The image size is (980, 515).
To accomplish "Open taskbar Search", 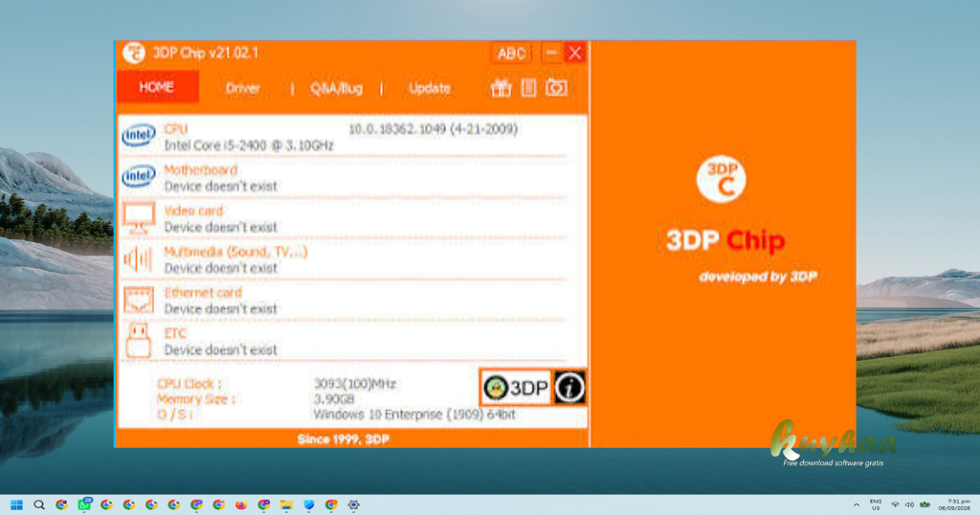I will [x=39, y=505].
